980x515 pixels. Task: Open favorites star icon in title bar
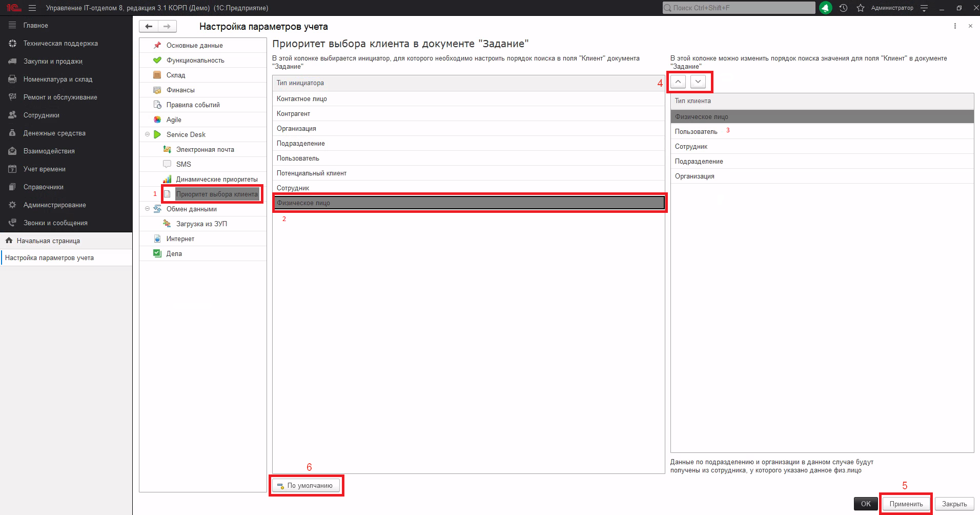[861, 8]
